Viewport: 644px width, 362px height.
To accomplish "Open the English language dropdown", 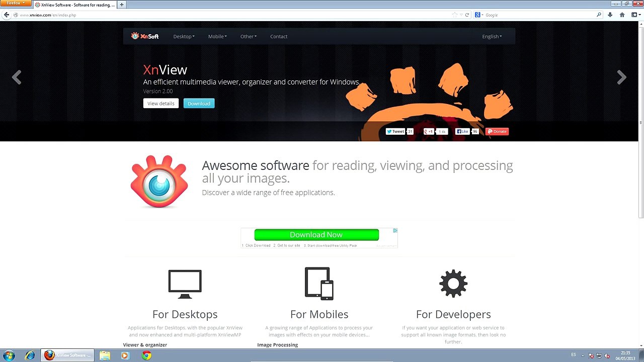I will (492, 36).
